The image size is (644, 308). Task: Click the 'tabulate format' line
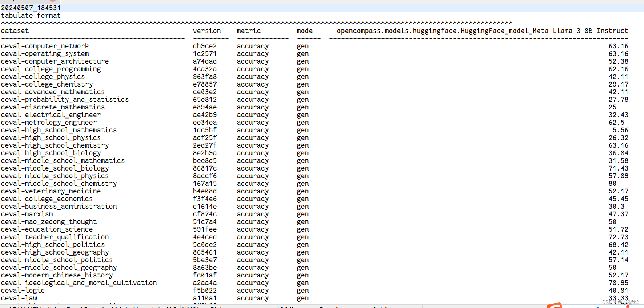tap(31, 15)
